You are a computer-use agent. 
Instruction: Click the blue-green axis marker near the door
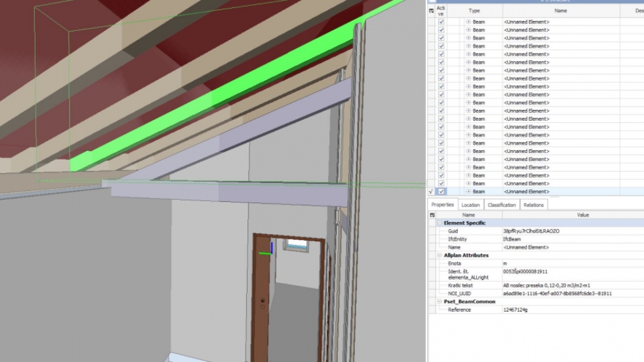click(266, 251)
